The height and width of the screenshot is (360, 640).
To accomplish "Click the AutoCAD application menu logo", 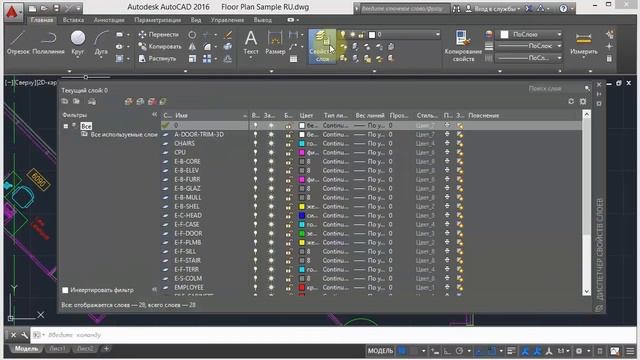I will 12,12.
